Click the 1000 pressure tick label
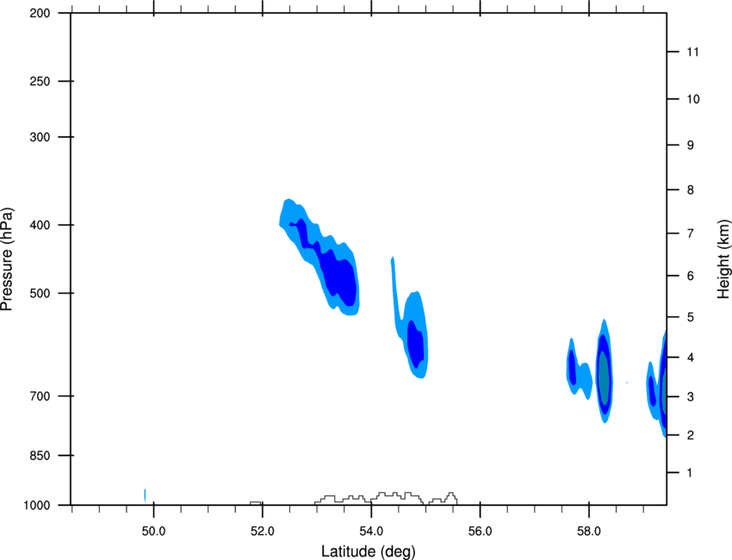This screenshot has width=732, height=560. click(x=36, y=506)
